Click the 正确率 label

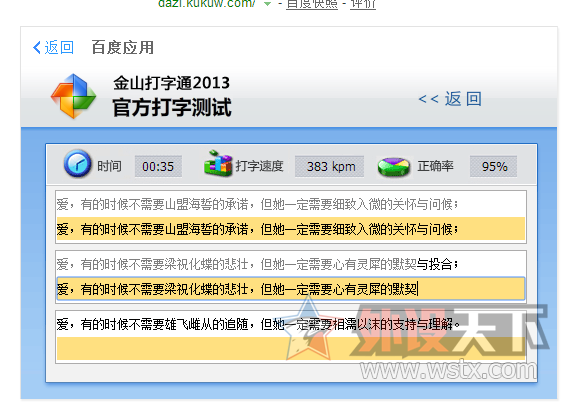(435, 166)
